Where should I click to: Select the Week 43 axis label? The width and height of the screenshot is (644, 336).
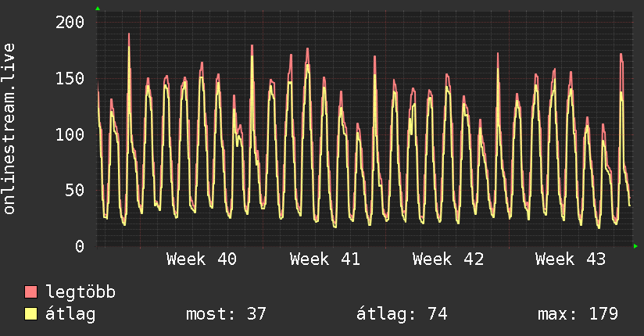(570, 259)
